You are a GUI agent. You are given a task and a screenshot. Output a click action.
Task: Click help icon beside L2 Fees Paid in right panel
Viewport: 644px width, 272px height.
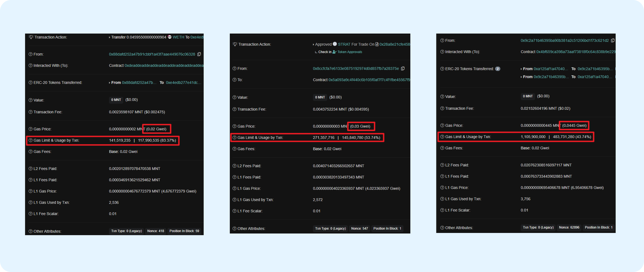442,165
